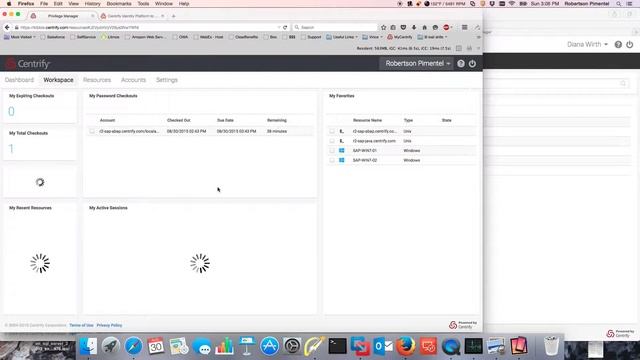640x360 pixels.
Task: Open Trash in the dock
Action: [551, 347]
